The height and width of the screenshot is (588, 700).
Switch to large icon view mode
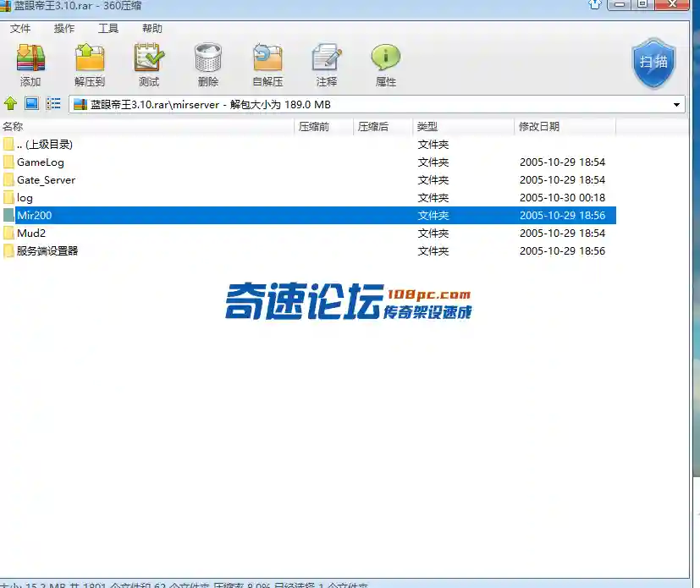click(31, 103)
